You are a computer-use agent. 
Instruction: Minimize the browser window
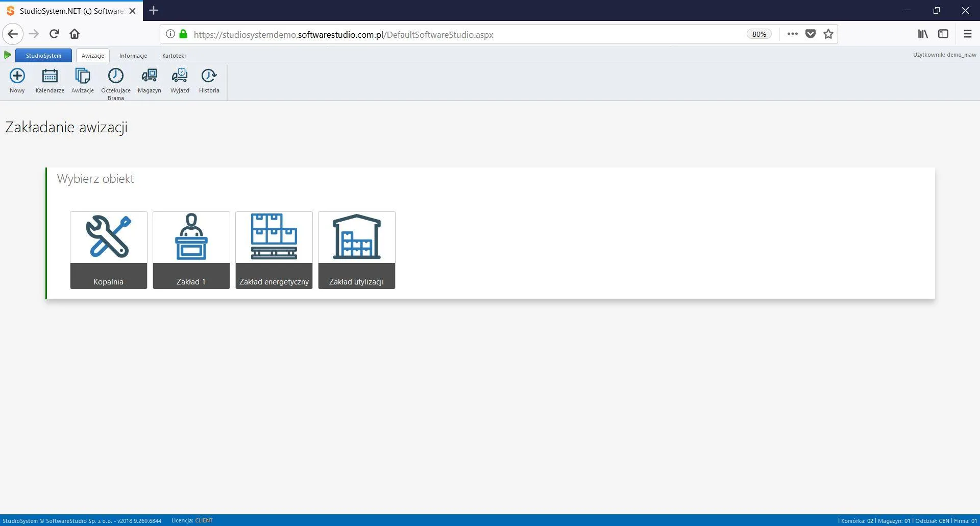[x=908, y=10]
